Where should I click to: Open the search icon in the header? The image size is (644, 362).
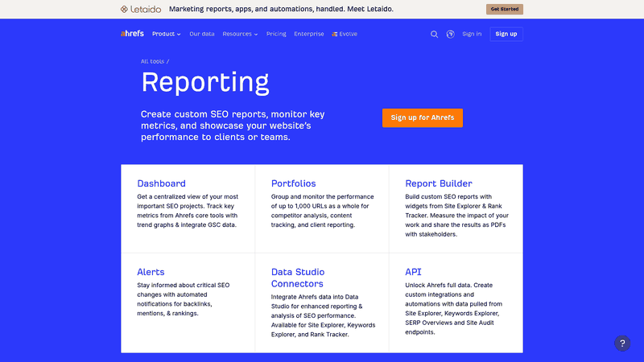point(434,34)
